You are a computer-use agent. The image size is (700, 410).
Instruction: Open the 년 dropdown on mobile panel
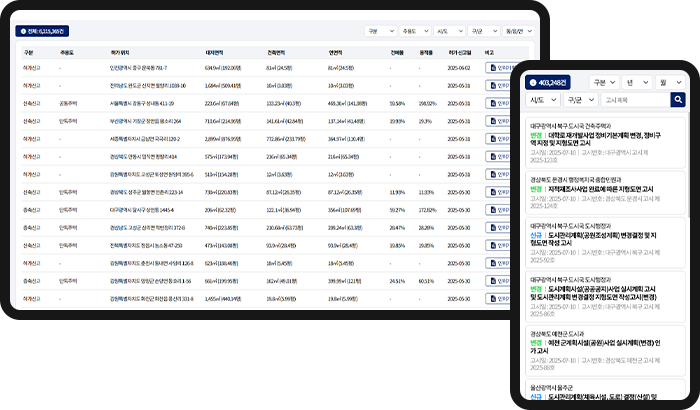[x=633, y=83]
